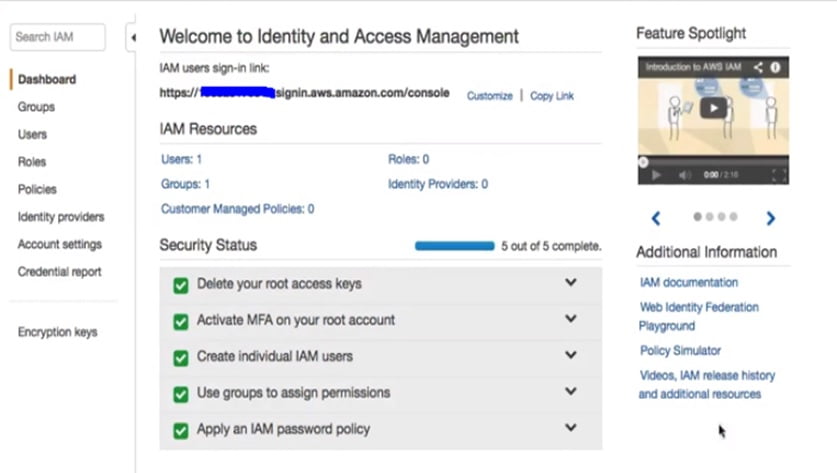Click the green check for Create individual IAM users
837x473 pixels.
click(181, 358)
